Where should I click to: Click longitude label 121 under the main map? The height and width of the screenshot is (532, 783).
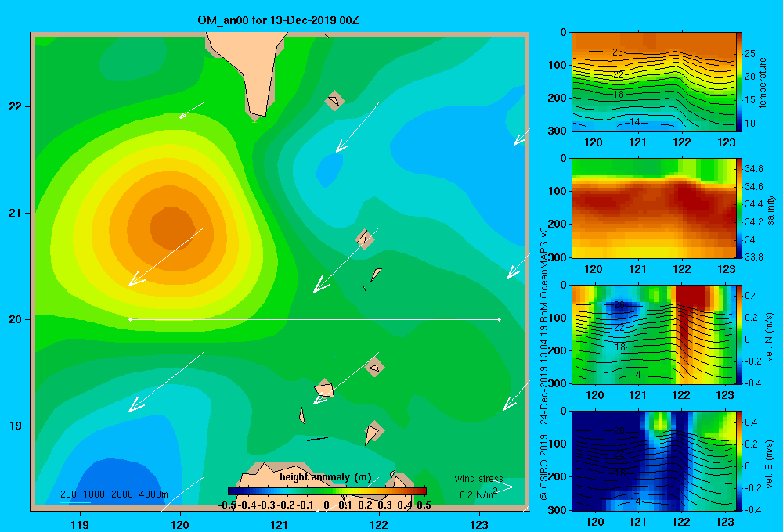click(280, 524)
